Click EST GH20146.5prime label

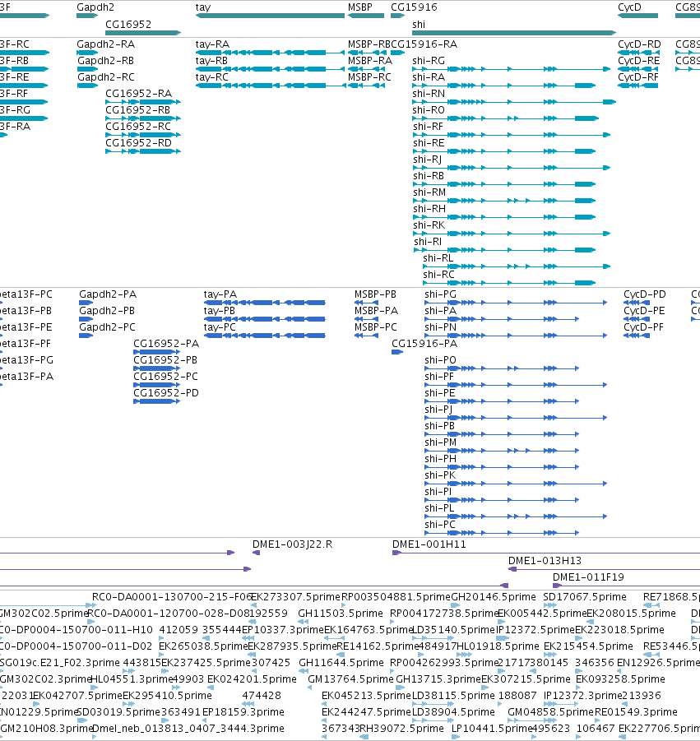click(494, 596)
